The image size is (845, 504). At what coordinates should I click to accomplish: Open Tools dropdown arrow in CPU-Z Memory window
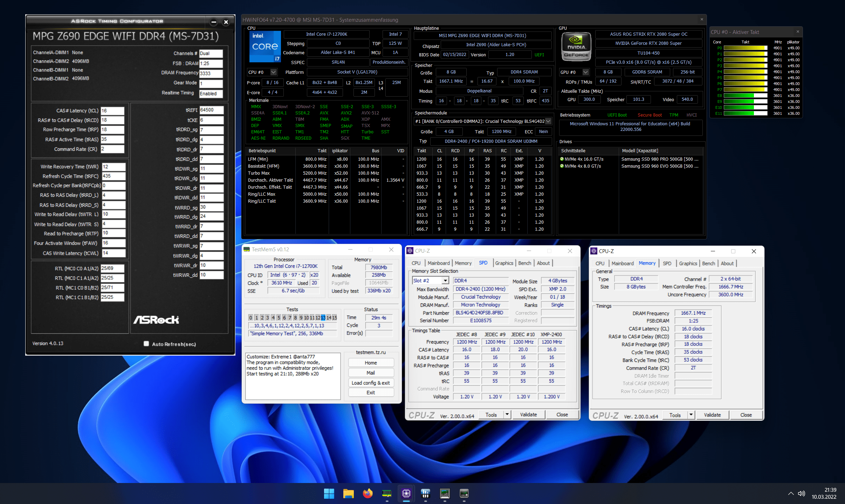pos(691,415)
